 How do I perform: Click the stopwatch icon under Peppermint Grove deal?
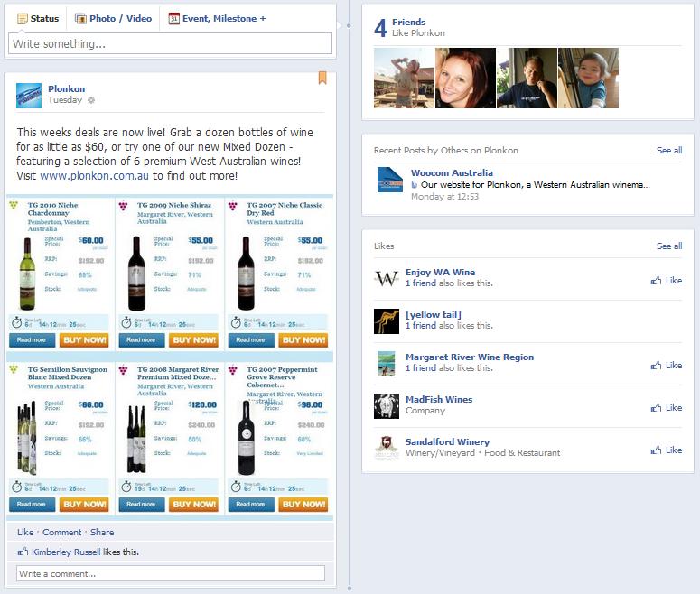point(236,487)
